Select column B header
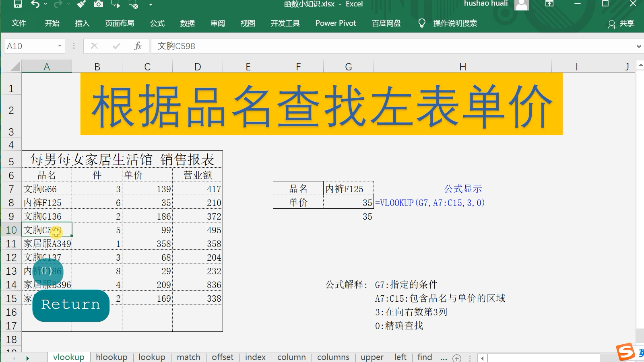Viewport: 644px width, 362px height. click(x=97, y=67)
